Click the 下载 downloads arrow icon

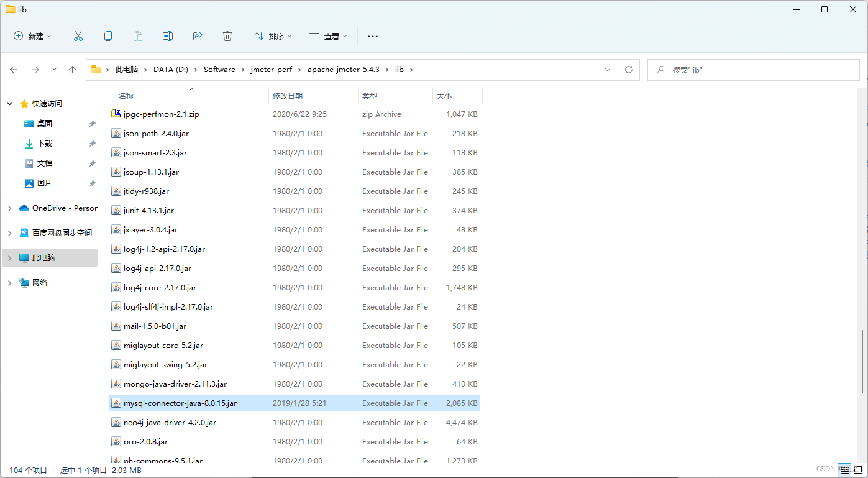tap(29, 143)
